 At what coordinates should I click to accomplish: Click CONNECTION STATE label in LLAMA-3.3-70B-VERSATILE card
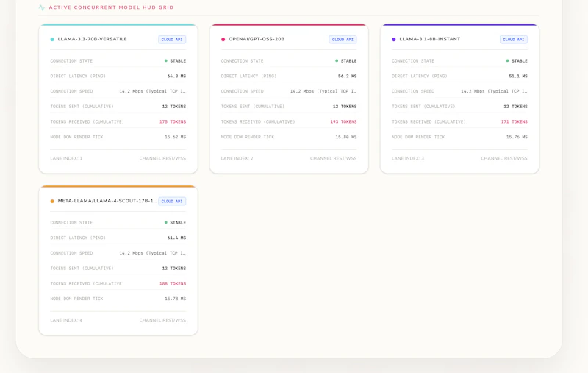pyautogui.click(x=71, y=61)
